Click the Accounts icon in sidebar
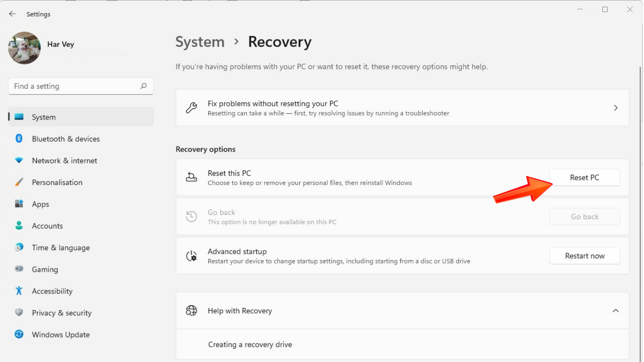The image size is (644, 362). (19, 226)
